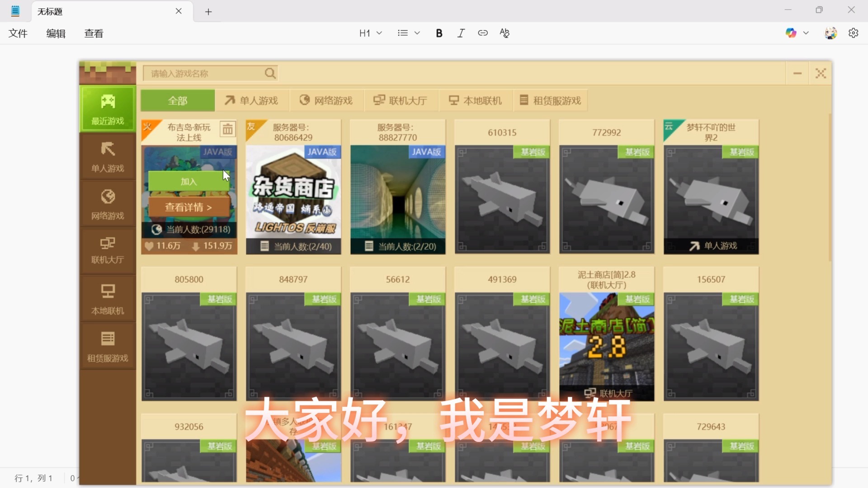868x488 pixels.
Task: Click the game name search field
Action: click(210, 73)
